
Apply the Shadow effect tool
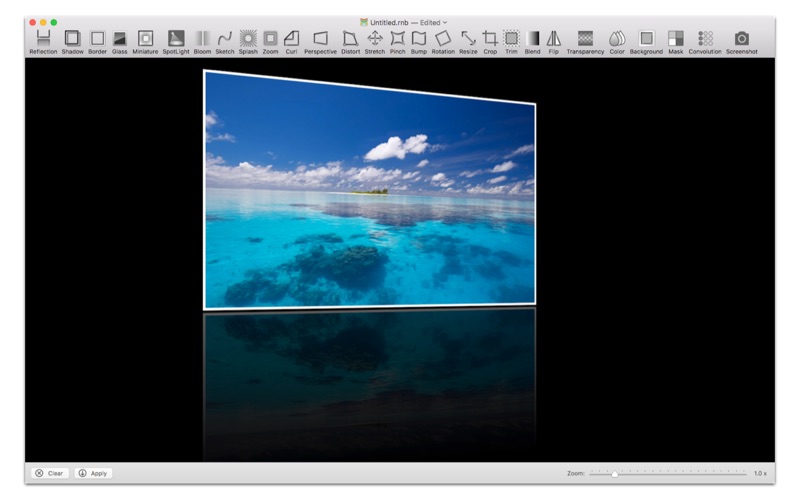click(x=72, y=42)
